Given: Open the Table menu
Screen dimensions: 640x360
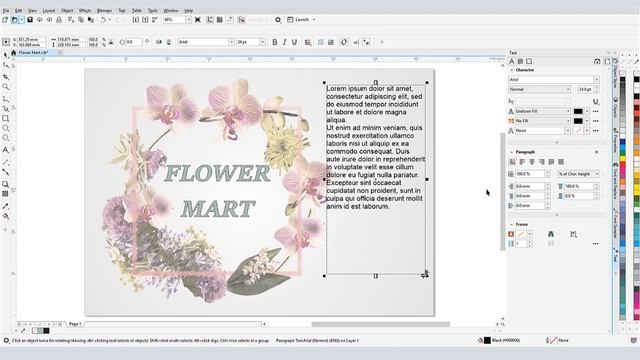Looking at the screenshot, I should 137,11.
